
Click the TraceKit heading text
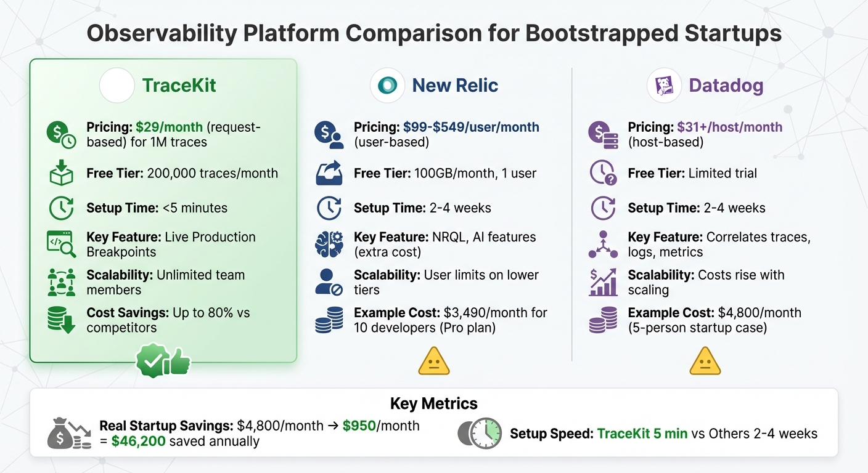point(179,85)
